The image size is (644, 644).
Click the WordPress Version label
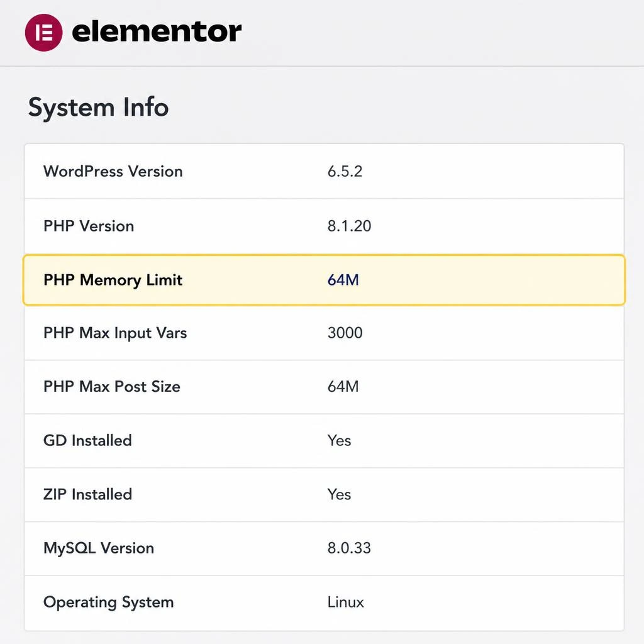113,171
